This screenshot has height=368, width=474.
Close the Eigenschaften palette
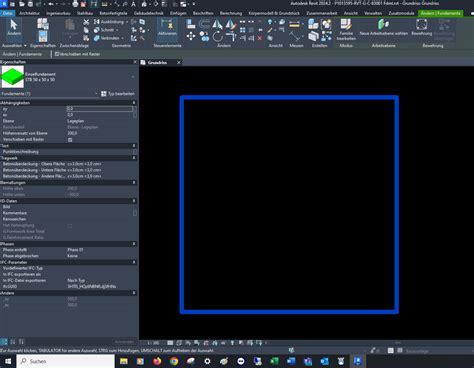click(135, 62)
